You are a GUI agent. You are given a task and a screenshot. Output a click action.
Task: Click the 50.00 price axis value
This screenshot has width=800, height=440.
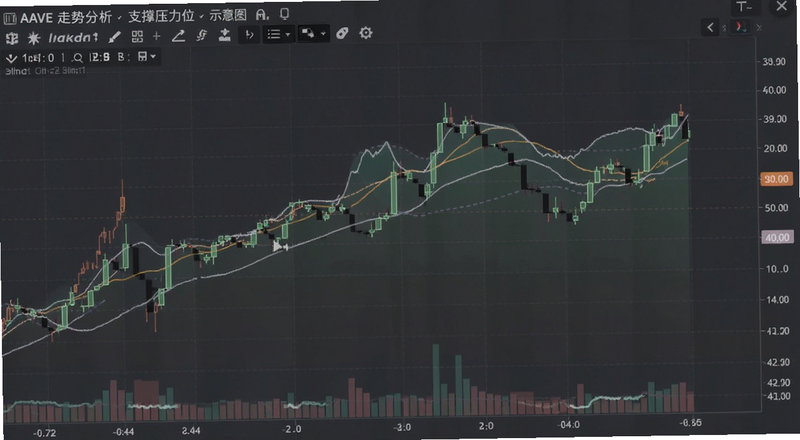[776, 208]
